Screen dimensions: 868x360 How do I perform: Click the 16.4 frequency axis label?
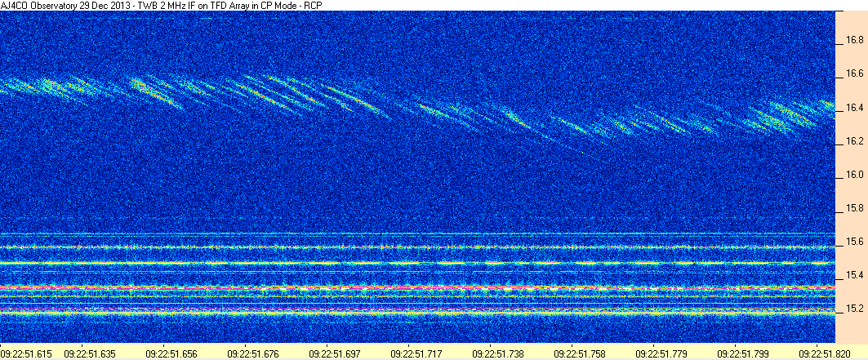[854, 108]
